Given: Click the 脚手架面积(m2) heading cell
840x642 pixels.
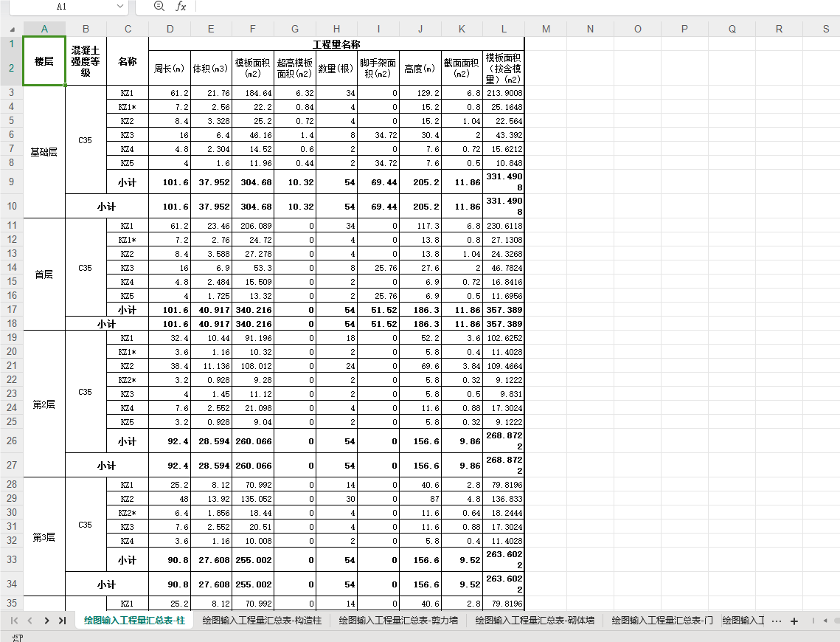Looking at the screenshot, I should pos(378,68).
